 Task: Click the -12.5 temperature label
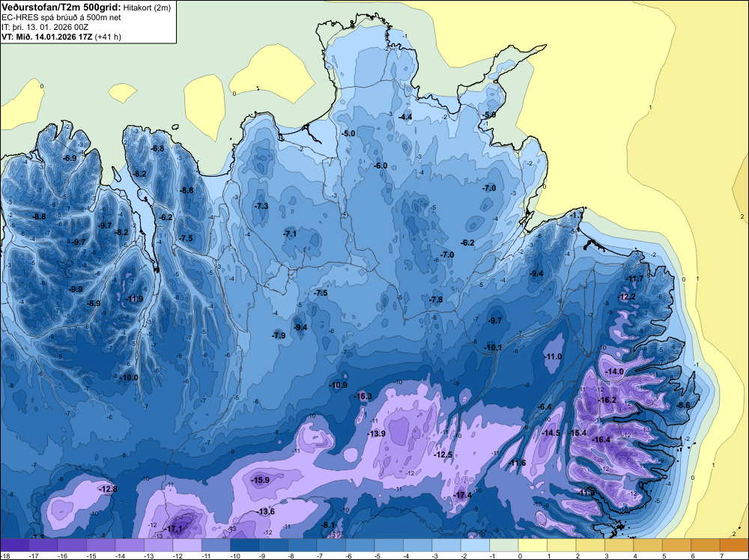click(443, 455)
